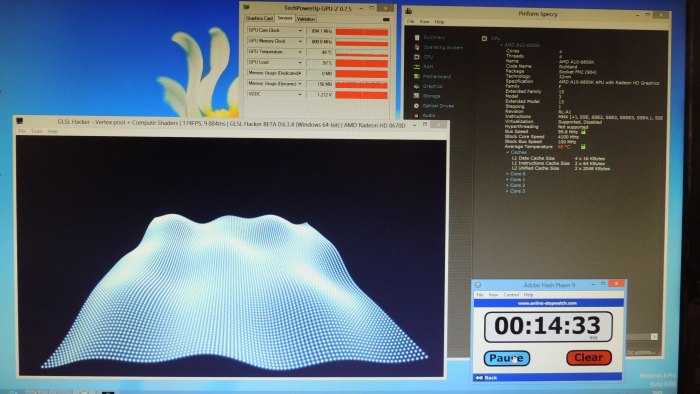Click GPU Load red graph bar
The image size is (700, 394).
point(362,64)
